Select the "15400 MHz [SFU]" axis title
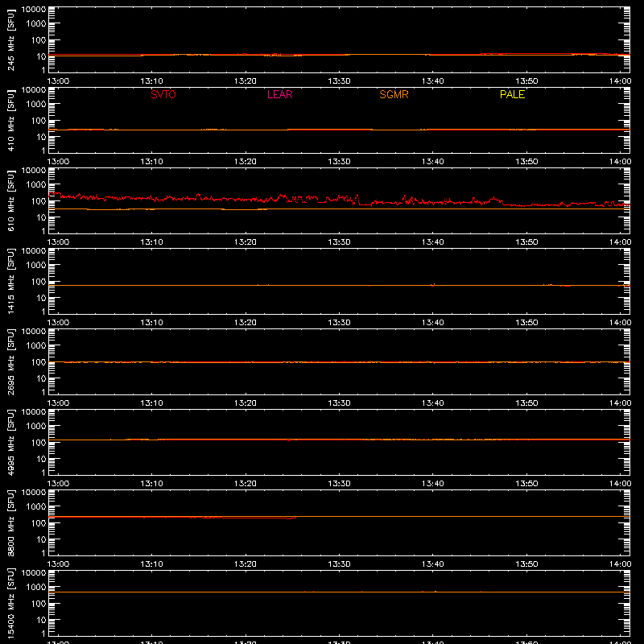Image resolution: width=644 pixels, height=644 pixels. coord(10,603)
